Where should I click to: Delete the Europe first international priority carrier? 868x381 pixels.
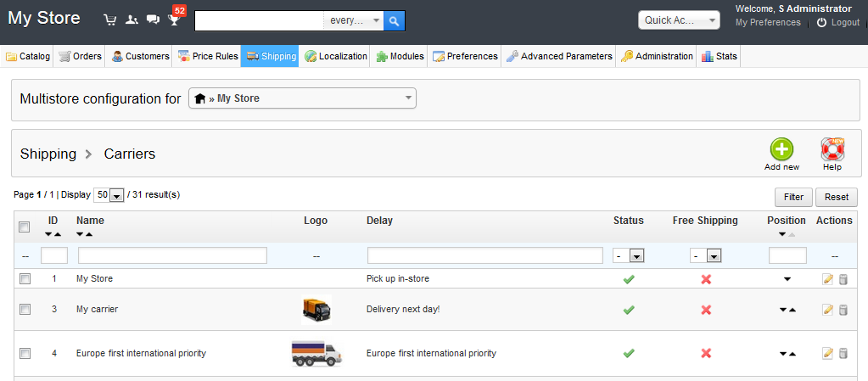843,354
